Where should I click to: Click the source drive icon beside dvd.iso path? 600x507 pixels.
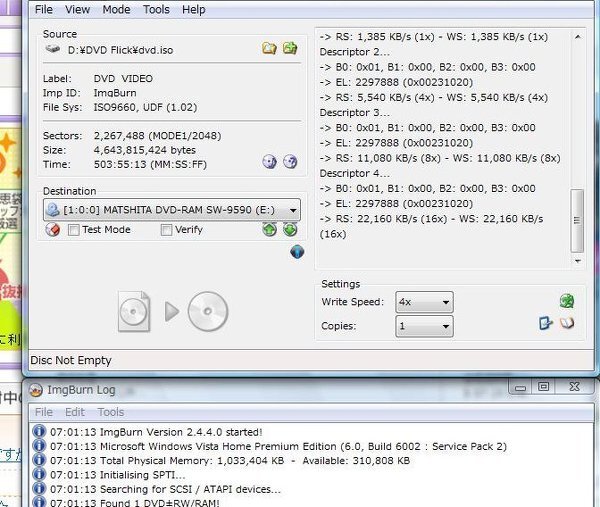(x=53, y=49)
